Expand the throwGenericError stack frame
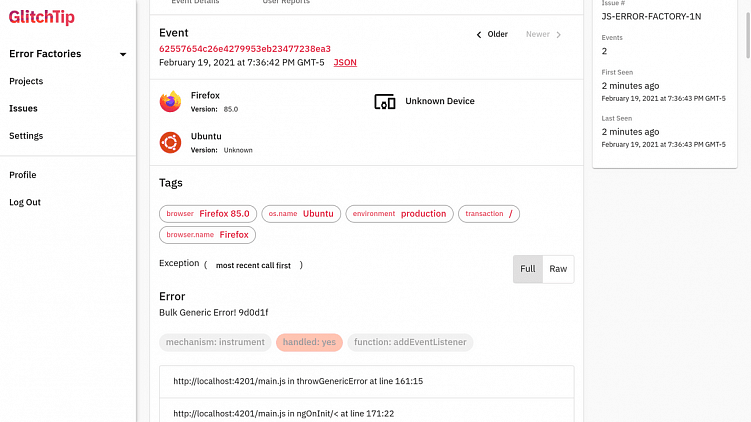This screenshot has width=751, height=422. [x=298, y=381]
